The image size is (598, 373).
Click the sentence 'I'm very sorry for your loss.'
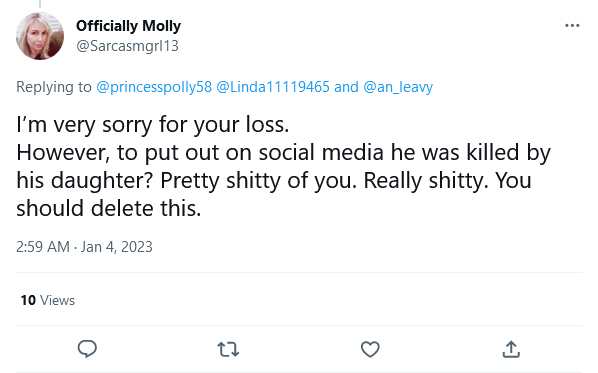153,125
